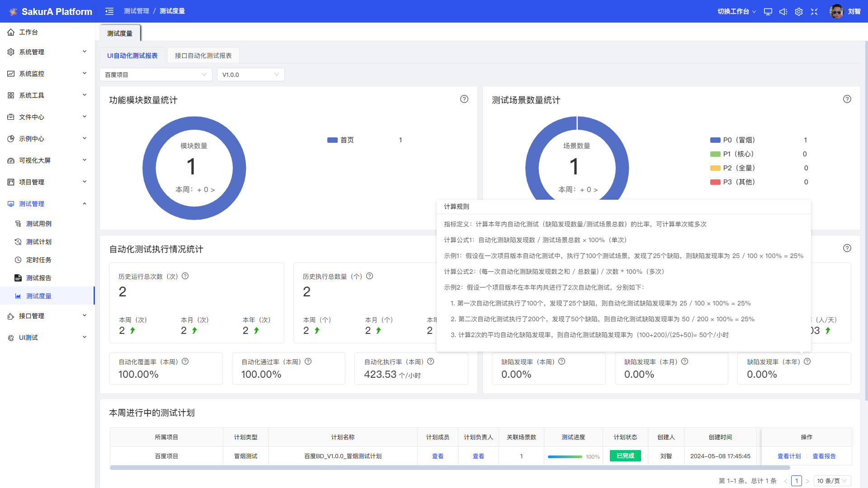868x488 pixels.
Task: Click the table horizontal scrollbar
Action: pos(450,468)
